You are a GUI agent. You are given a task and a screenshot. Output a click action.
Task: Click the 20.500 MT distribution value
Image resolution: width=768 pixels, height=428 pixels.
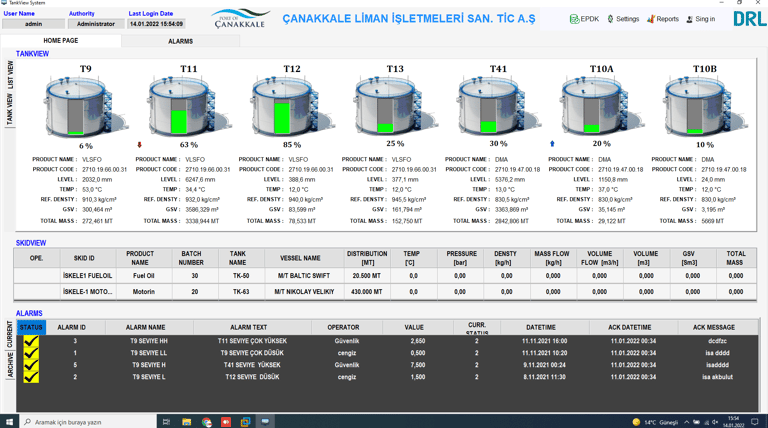(366, 276)
